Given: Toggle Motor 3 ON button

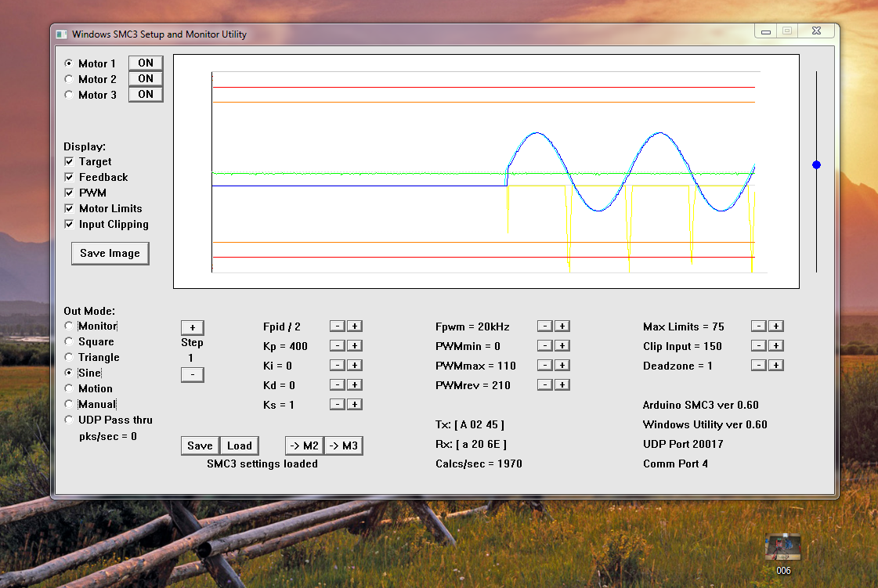Looking at the screenshot, I should coord(146,95).
